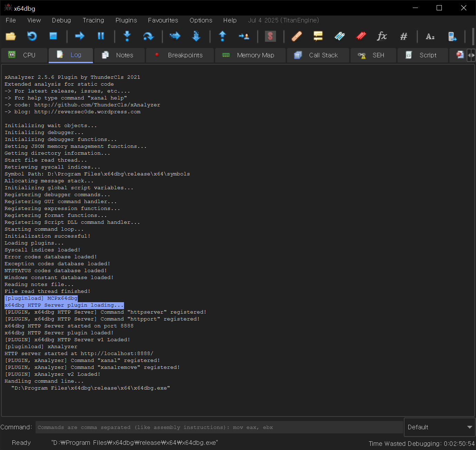Click the Symbol Path log line

pyautogui.click(x=97, y=174)
